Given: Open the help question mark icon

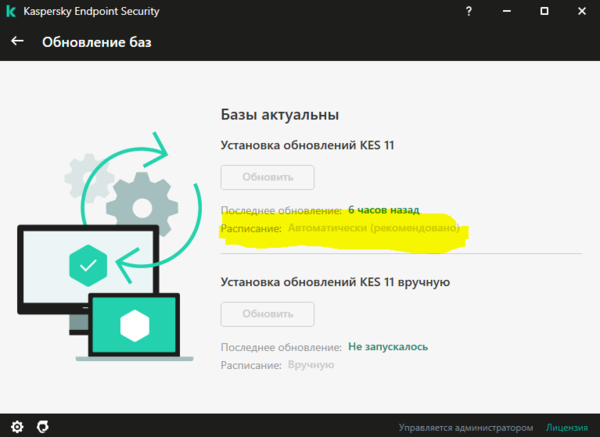Looking at the screenshot, I should 469,11.
